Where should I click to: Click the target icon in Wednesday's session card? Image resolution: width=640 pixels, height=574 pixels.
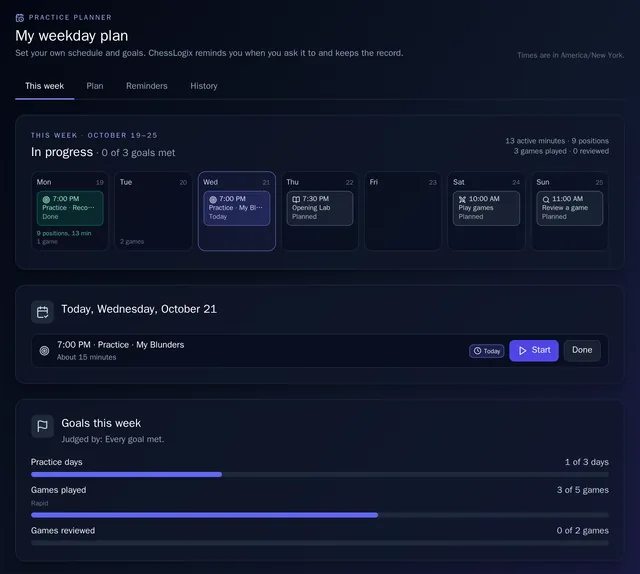coord(213,199)
